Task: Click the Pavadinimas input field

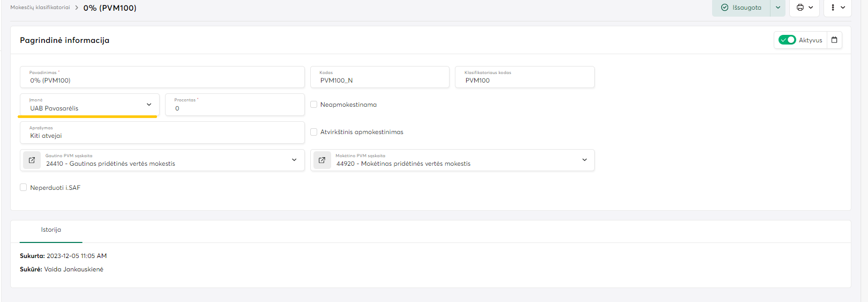Action: (x=162, y=80)
